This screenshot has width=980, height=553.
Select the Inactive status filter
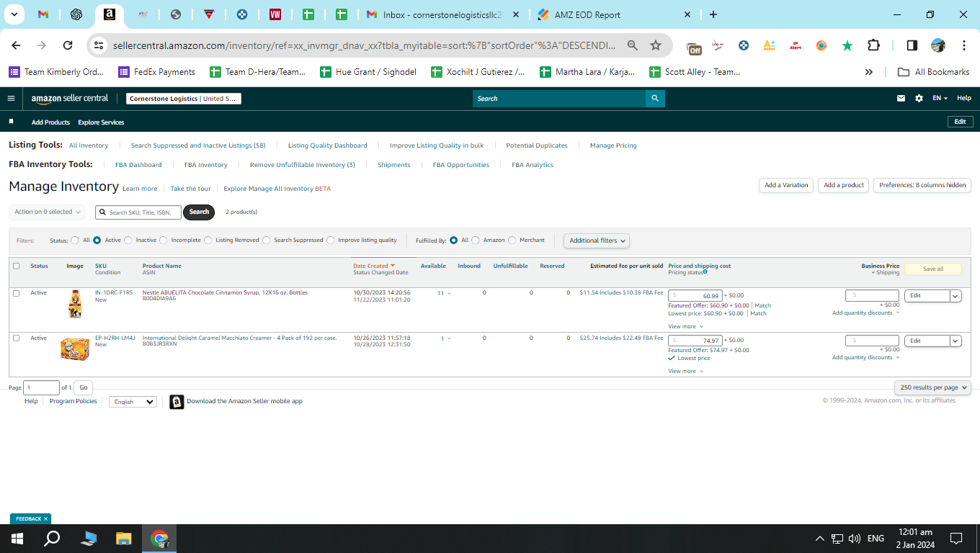[128, 240]
